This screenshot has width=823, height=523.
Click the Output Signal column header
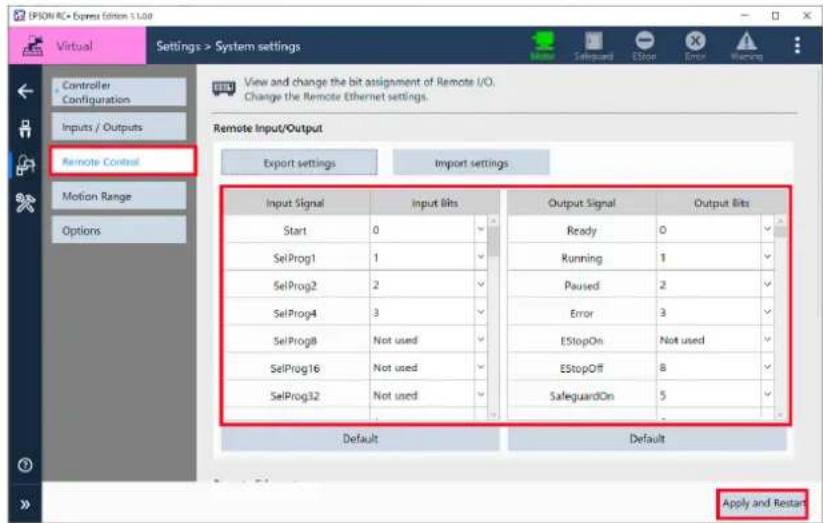point(582,203)
